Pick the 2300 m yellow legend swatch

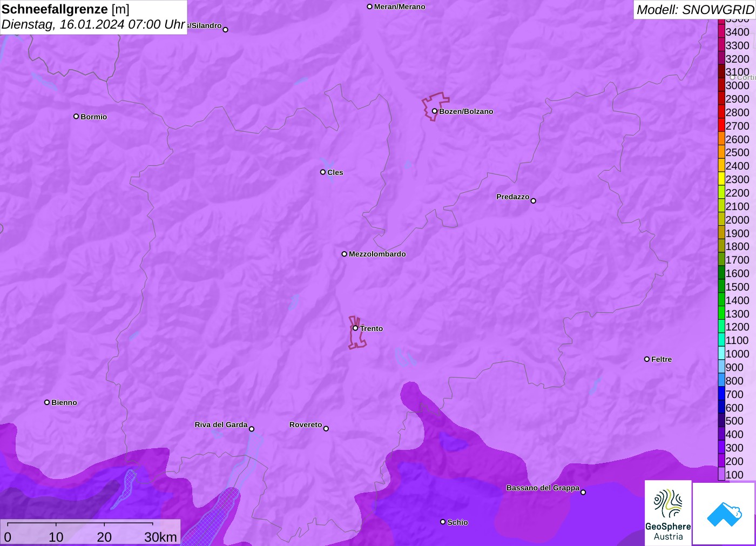coord(721,179)
